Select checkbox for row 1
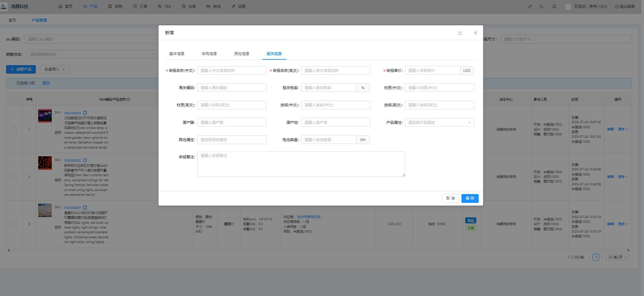 point(14,129)
